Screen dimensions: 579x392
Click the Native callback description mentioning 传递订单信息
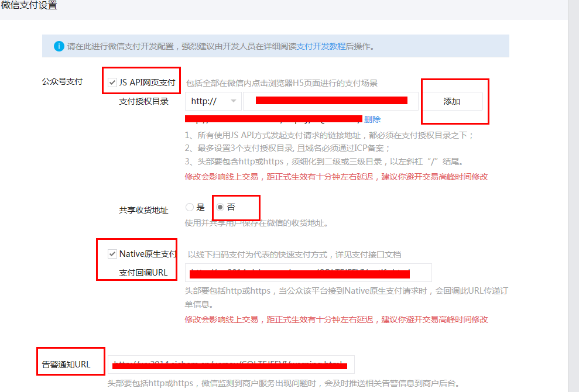(347, 297)
